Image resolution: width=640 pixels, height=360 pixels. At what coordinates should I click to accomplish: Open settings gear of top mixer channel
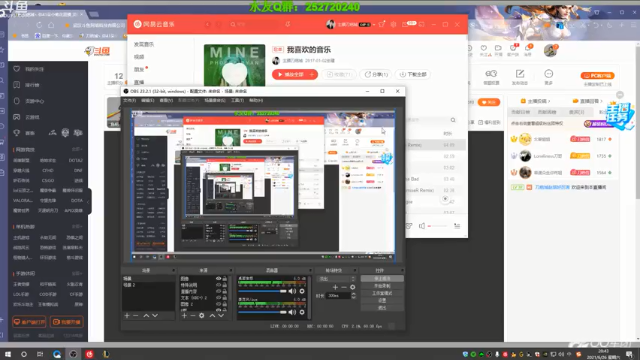click(302, 291)
